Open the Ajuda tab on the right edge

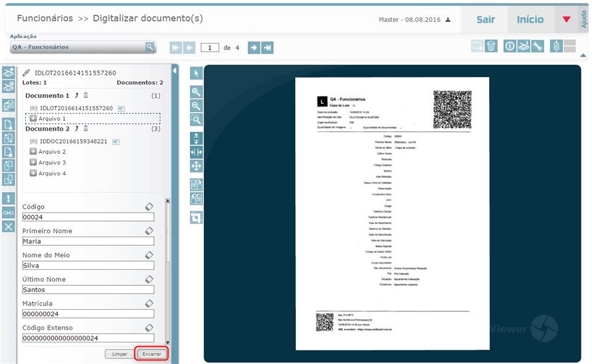585,17
